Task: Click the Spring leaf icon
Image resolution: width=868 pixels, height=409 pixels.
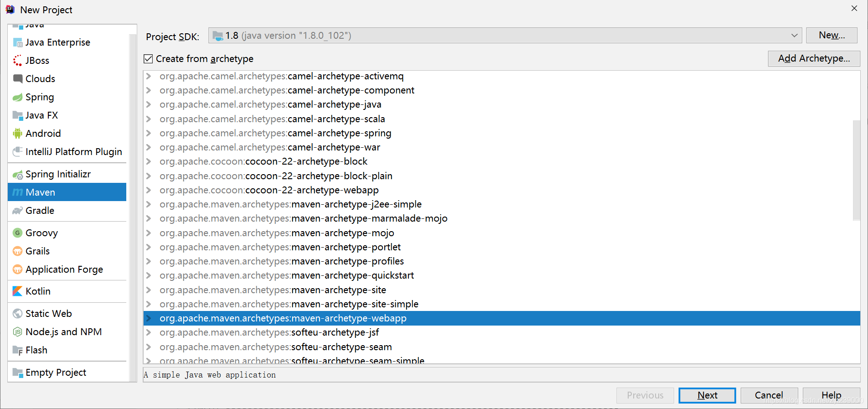Action: tap(18, 97)
